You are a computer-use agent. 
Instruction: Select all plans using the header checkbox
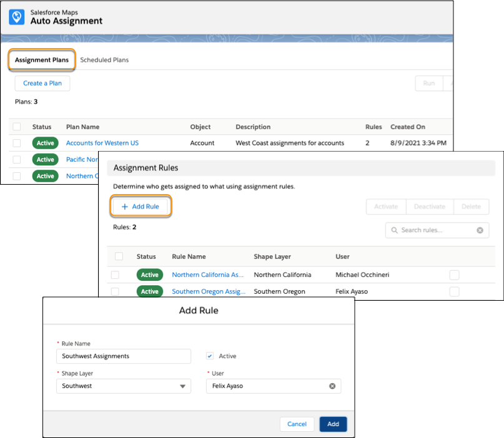pos(17,126)
